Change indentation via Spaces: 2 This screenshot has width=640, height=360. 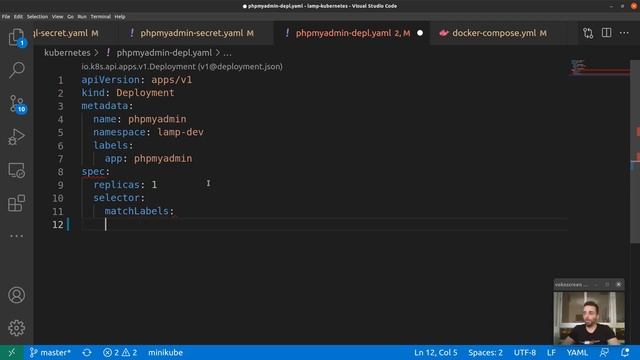[485, 352]
